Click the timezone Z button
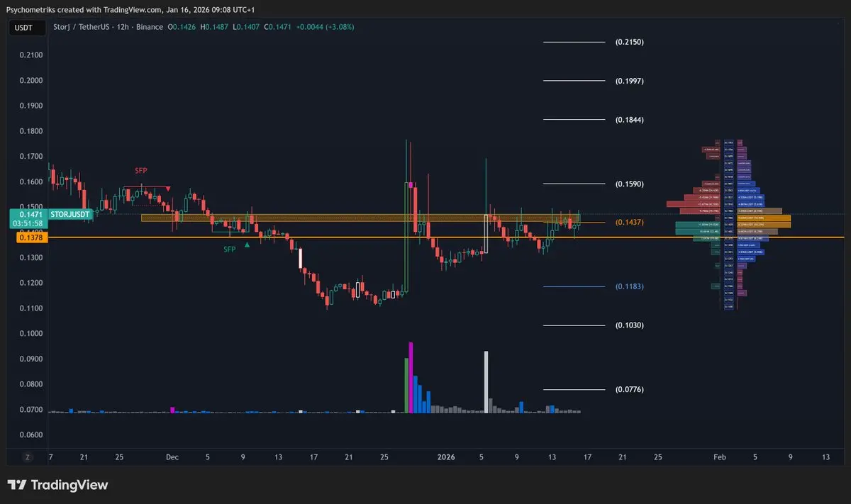Viewport: 851px width, 504px height. pyautogui.click(x=28, y=457)
